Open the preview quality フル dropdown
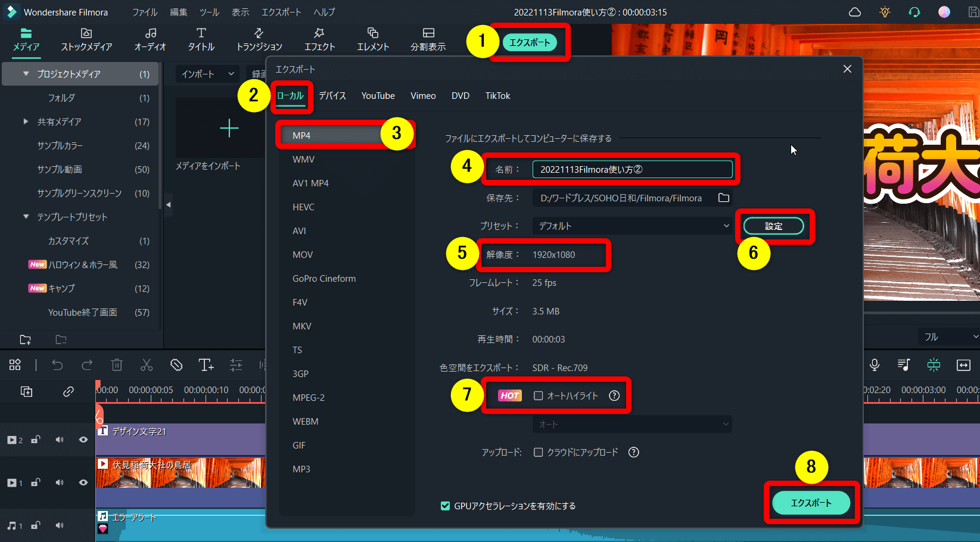The width and height of the screenshot is (980, 542). coord(950,337)
